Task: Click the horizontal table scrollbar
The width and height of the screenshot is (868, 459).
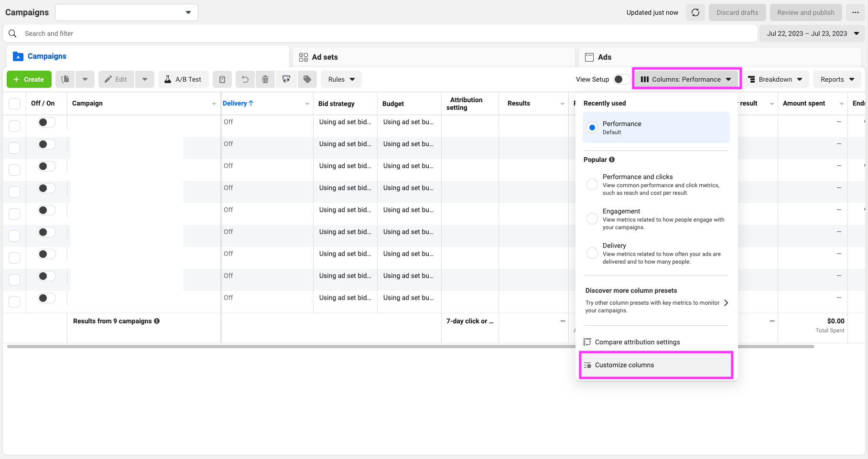Action: click(410, 346)
